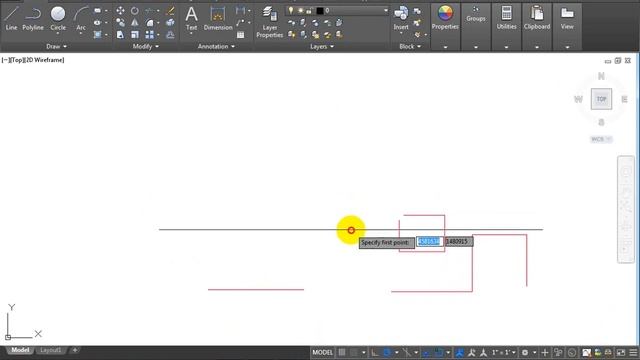The image size is (640, 360).
Task: Open the layer name dropdown
Action: click(386, 10)
